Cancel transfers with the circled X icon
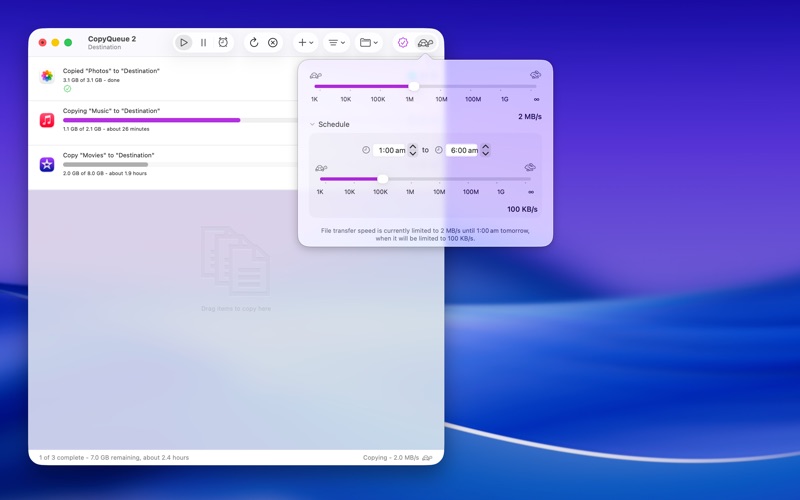This screenshot has width=800, height=500. coord(273,42)
